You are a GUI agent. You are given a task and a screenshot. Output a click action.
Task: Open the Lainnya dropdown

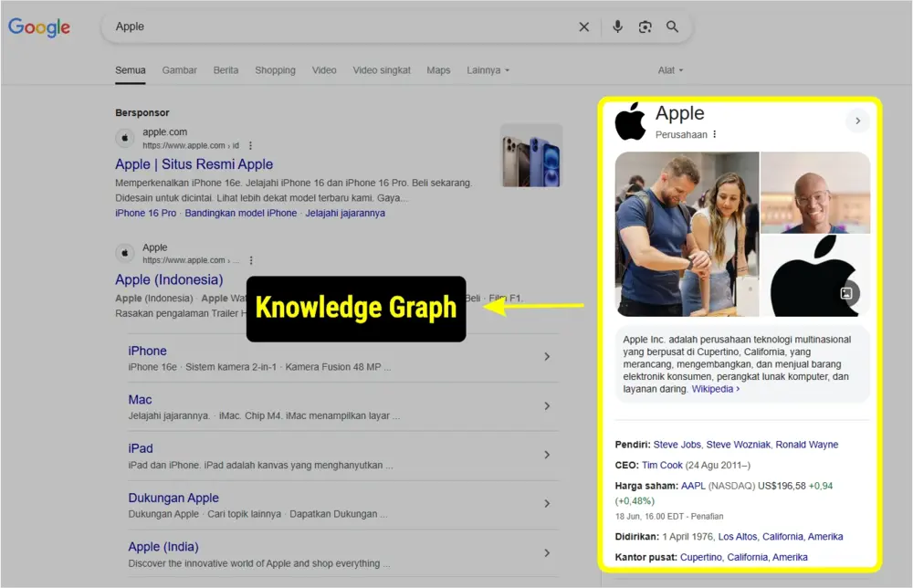pos(488,70)
